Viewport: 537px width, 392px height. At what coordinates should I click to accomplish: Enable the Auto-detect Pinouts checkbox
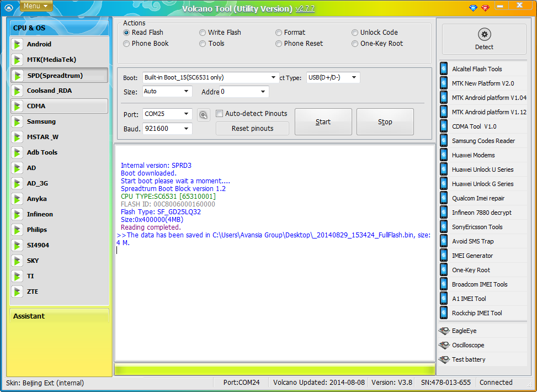(220, 113)
